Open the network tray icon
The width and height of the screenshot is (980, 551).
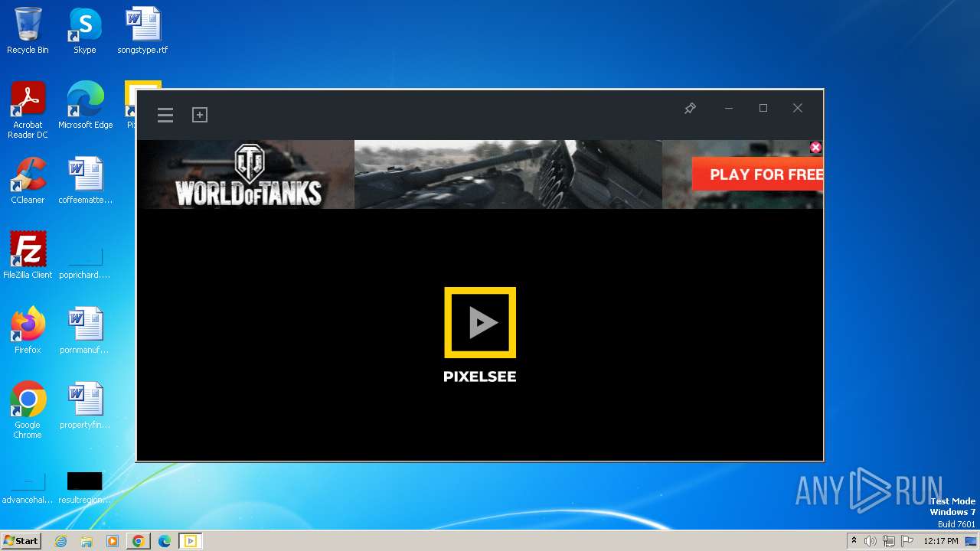tap(889, 541)
